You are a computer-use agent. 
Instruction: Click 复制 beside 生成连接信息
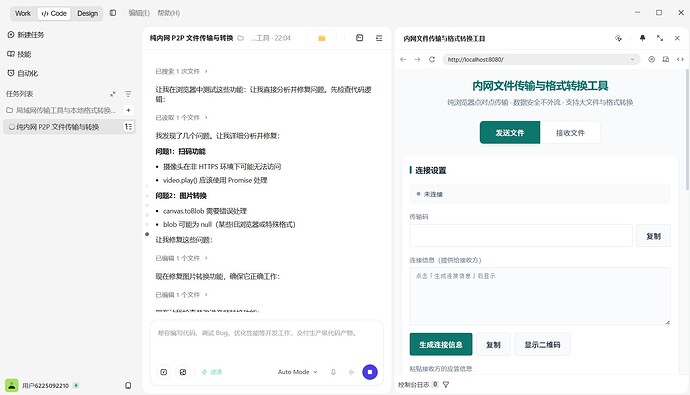pyautogui.click(x=493, y=344)
